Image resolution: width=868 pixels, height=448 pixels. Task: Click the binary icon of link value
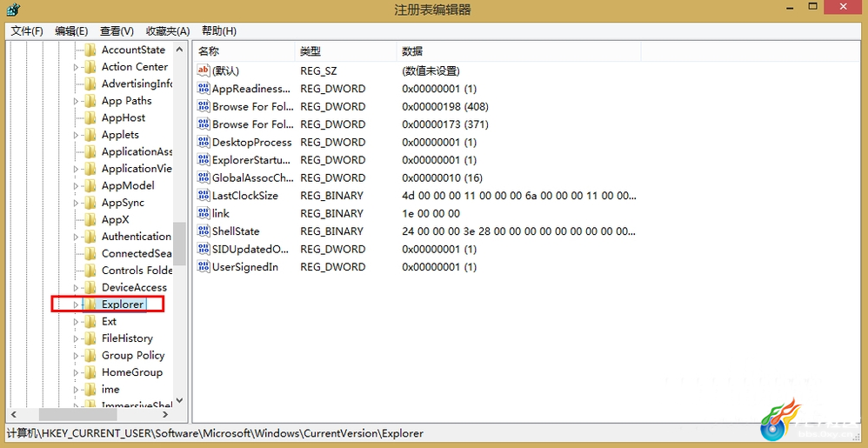tap(204, 213)
